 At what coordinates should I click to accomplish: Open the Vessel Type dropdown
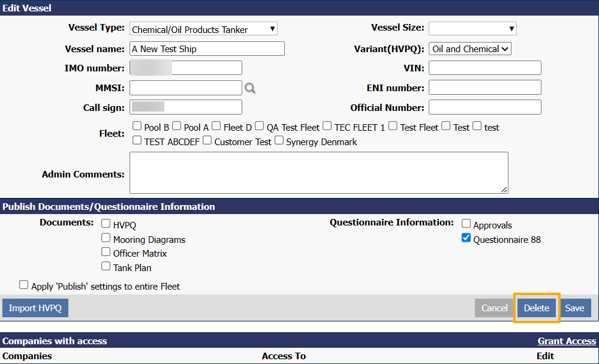203,29
